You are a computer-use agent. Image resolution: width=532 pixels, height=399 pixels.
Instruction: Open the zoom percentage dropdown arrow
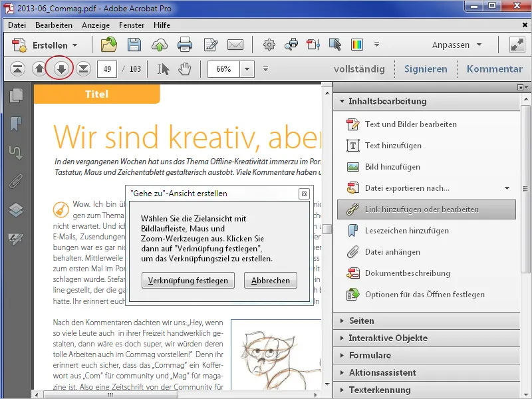coord(247,69)
